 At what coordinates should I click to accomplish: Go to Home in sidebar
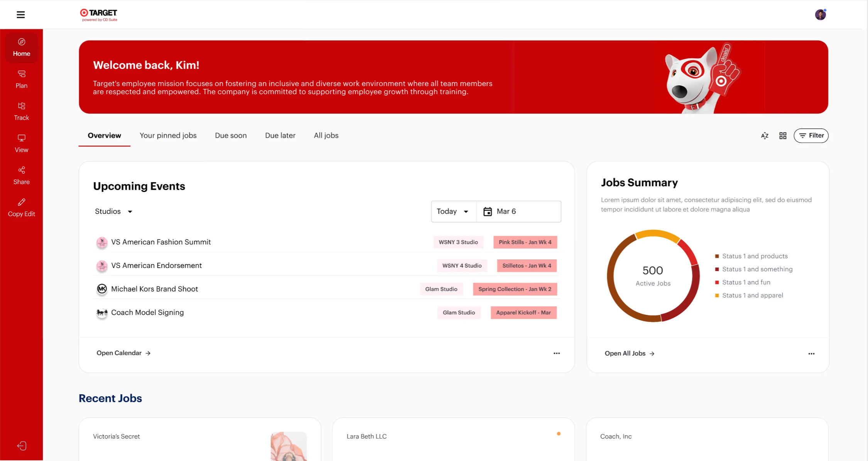coord(22,47)
